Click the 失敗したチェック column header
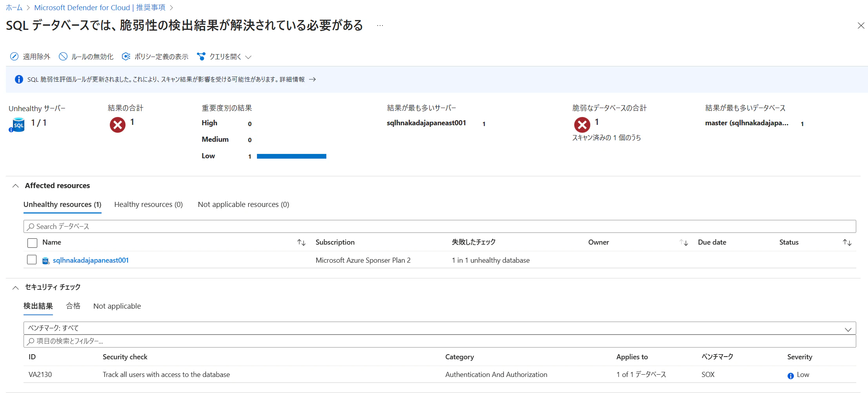 (x=473, y=242)
